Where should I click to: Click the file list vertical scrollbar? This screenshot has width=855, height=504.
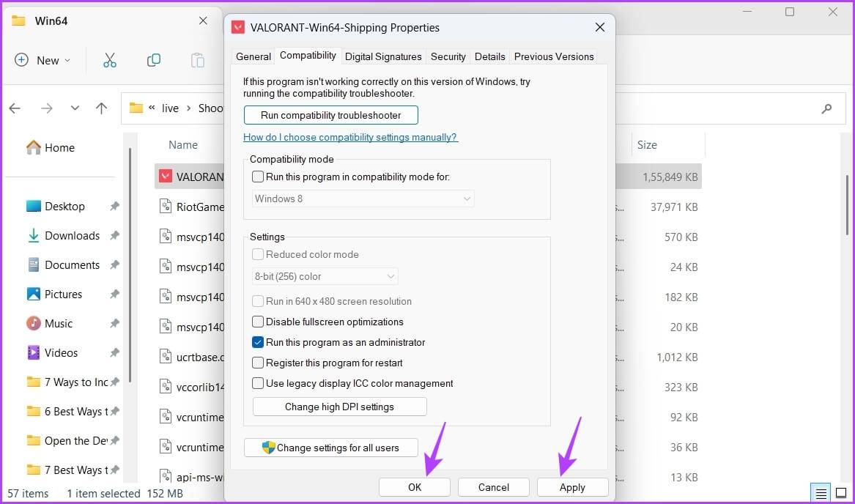pos(847,205)
